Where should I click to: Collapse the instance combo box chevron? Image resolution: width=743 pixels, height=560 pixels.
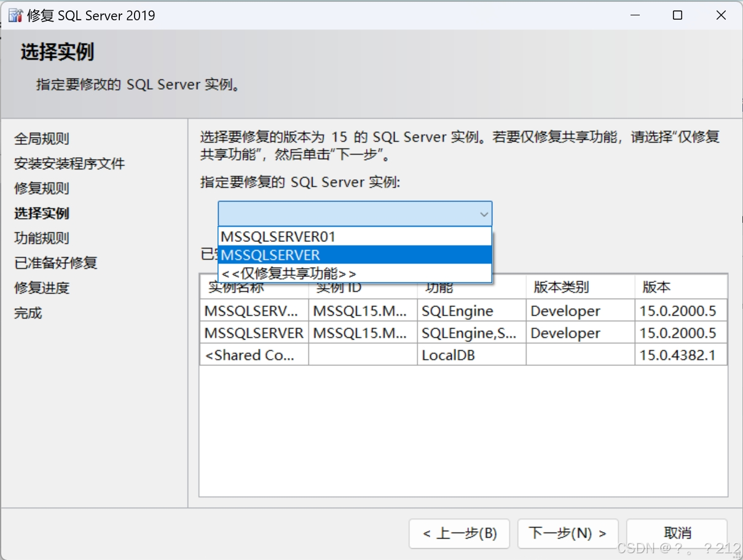pos(485,214)
